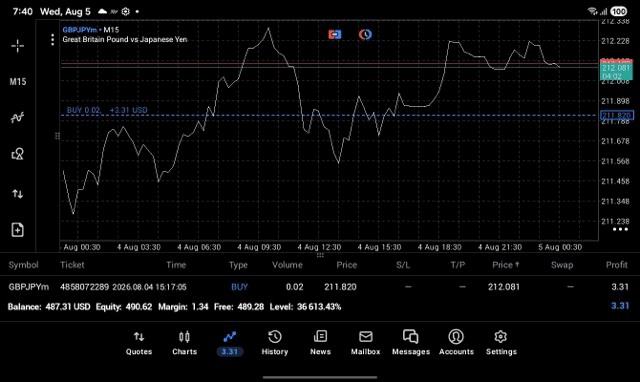Tap the 212.081 current price tag
640x382 pixels.
pyautogui.click(x=616, y=70)
